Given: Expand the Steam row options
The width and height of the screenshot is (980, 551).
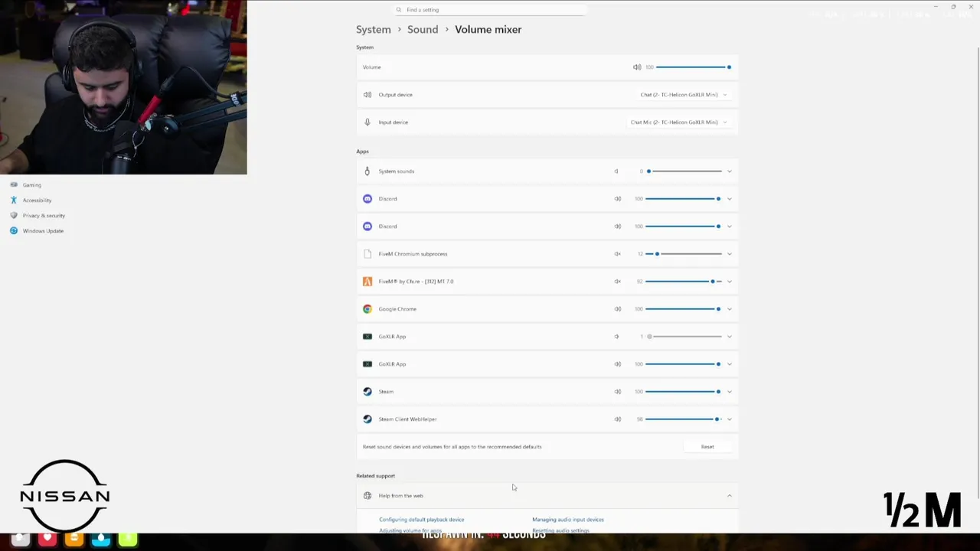Looking at the screenshot, I should 729,392.
